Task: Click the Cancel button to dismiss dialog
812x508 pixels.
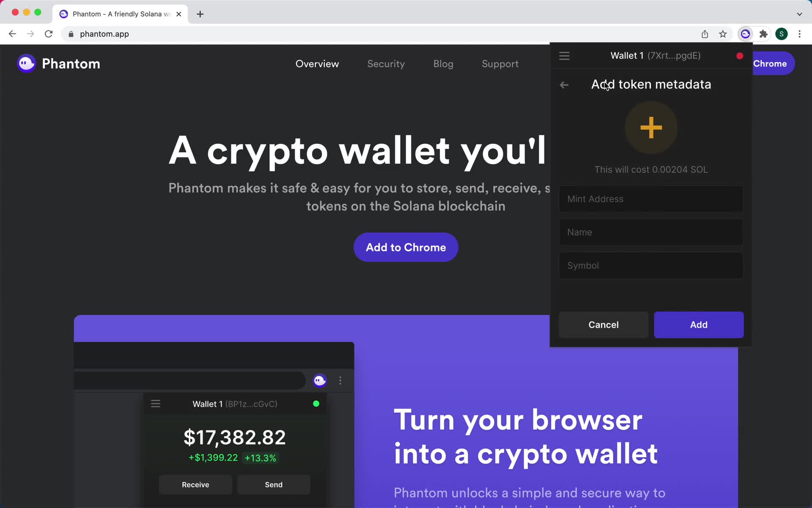Action: pos(604,324)
